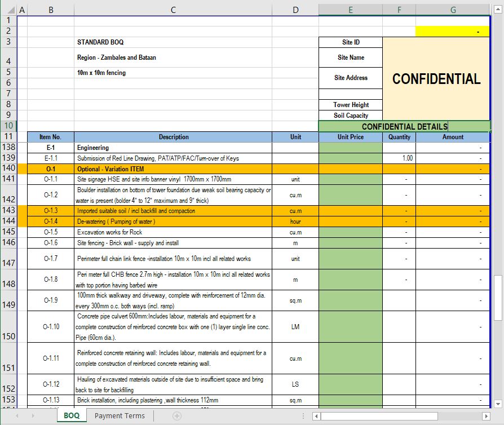Viewport: 504px width, 425px height.
Task: Click the LM unit cell
Action: pos(295,326)
